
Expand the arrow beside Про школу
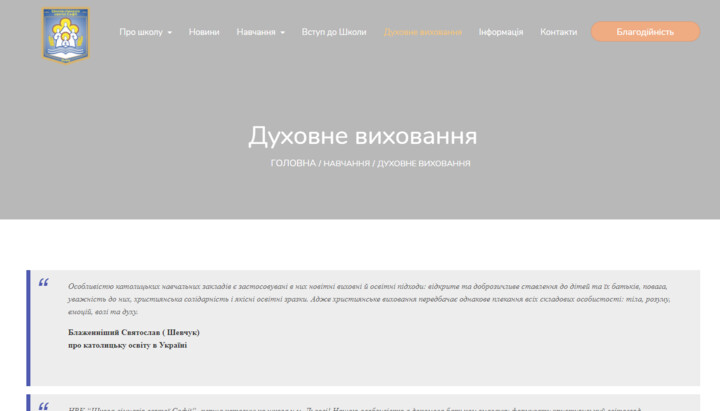tap(170, 33)
